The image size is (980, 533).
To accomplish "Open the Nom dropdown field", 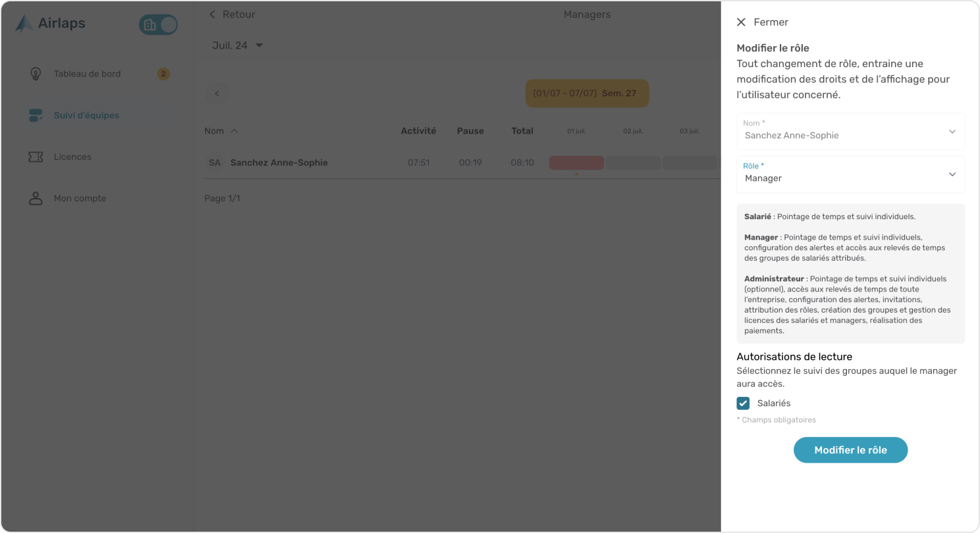I will click(850, 131).
